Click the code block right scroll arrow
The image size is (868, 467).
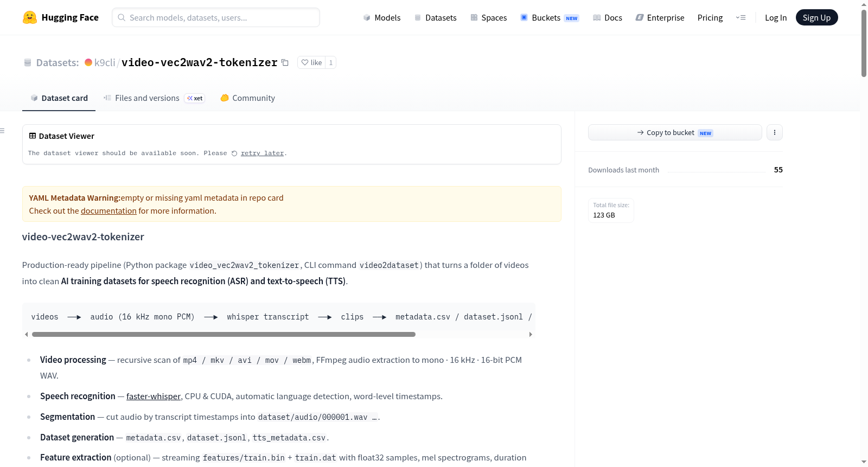pyautogui.click(x=531, y=334)
